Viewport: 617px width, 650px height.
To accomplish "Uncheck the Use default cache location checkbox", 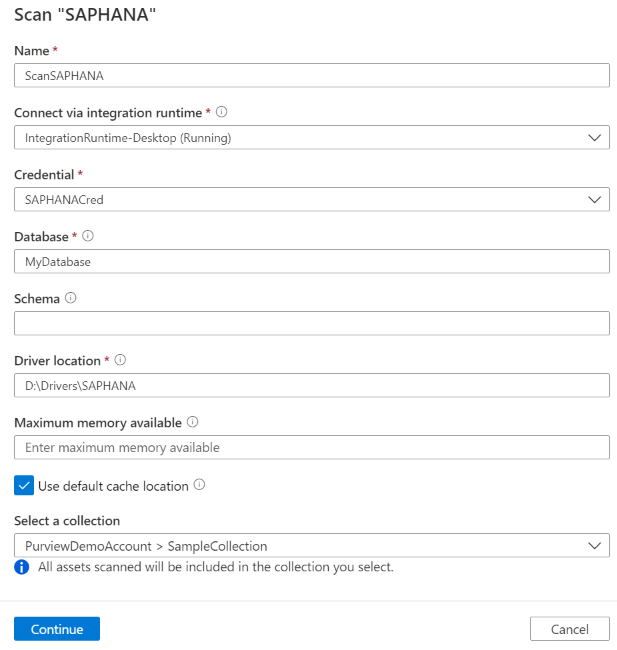I will [24, 485].
